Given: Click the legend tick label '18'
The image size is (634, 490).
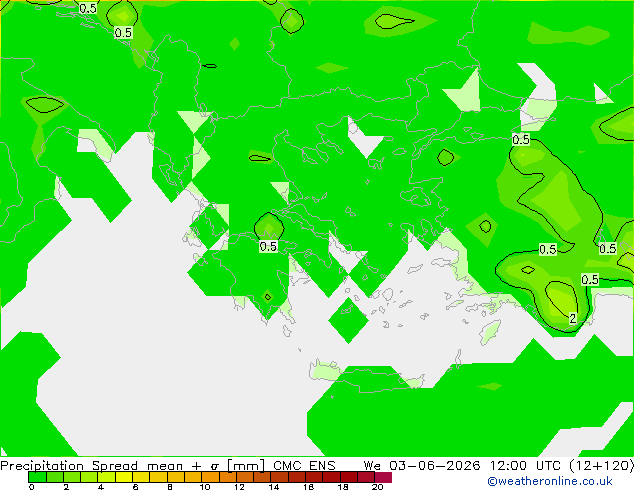Looking at the screenshot, I should click(343, 487).
